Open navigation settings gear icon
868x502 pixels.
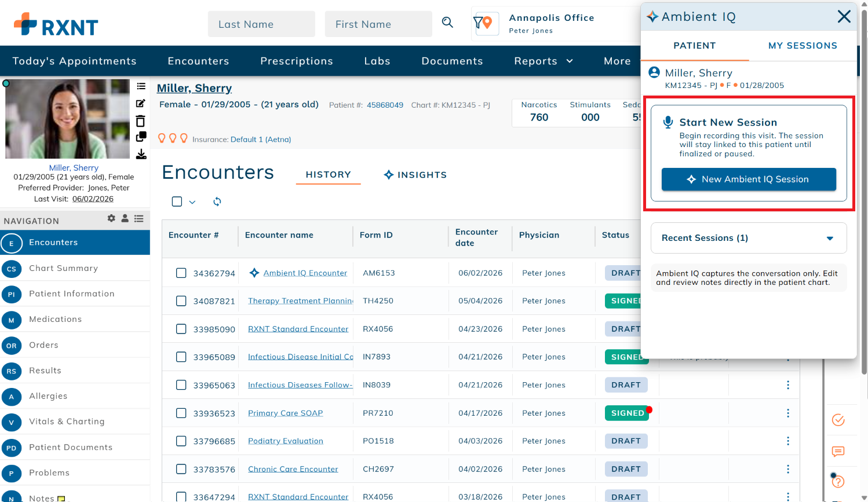(x=111, y=218)
